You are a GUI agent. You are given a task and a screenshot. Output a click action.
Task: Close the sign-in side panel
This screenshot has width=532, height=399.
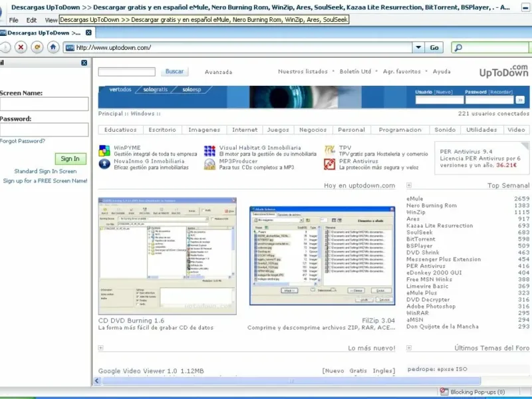(x=84, y=63)
